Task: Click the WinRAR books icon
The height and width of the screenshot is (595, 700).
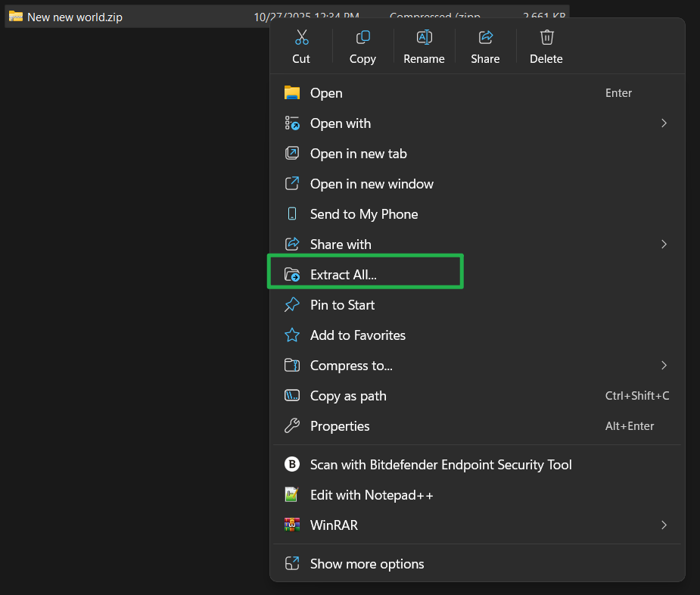Action: pyautogui.click(x=292, y=525)
